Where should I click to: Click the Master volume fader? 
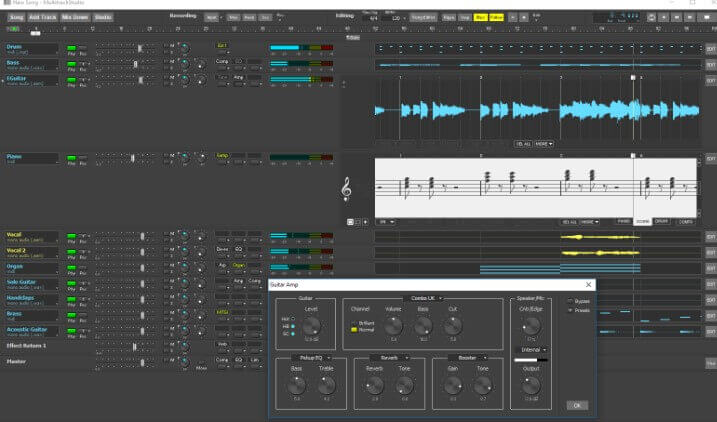(x=143, y=363)
